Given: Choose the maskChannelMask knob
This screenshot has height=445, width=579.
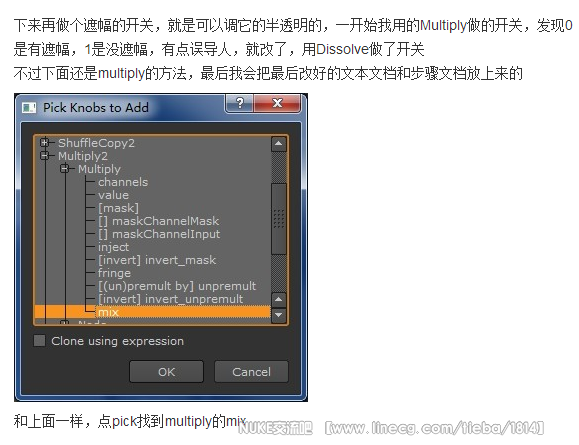Looking at the screenshot, I should click(159, 221).
